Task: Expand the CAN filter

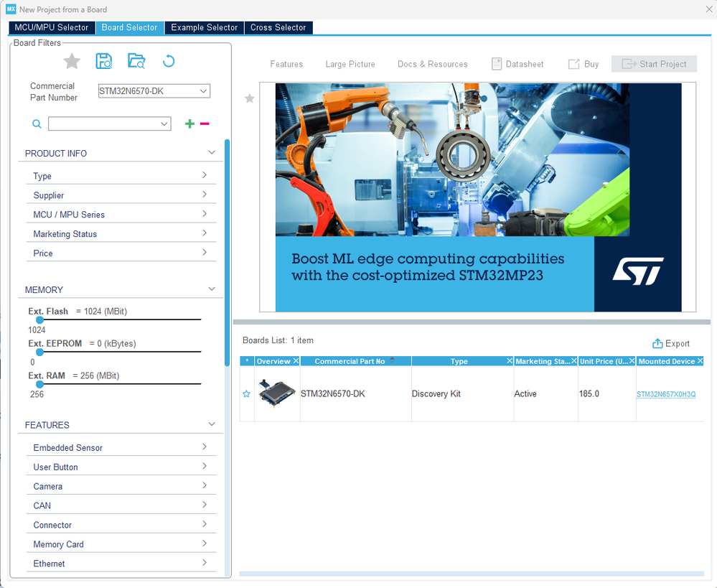Action: (x=121, y=505)
